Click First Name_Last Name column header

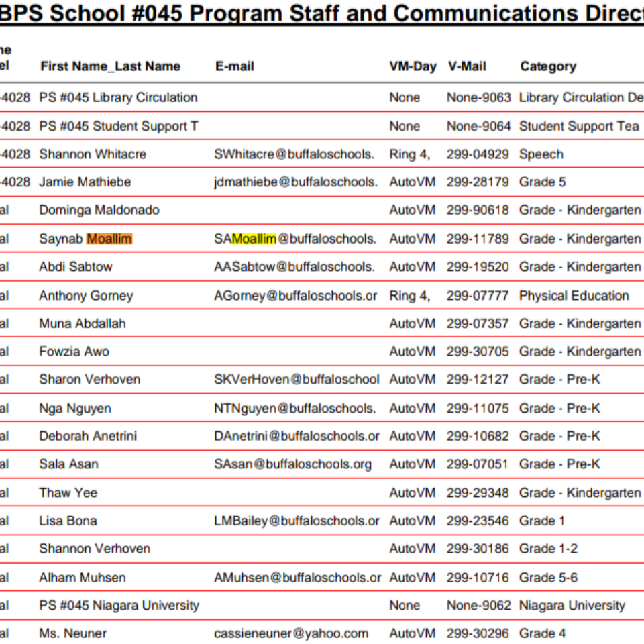click(x=110, y=66)
